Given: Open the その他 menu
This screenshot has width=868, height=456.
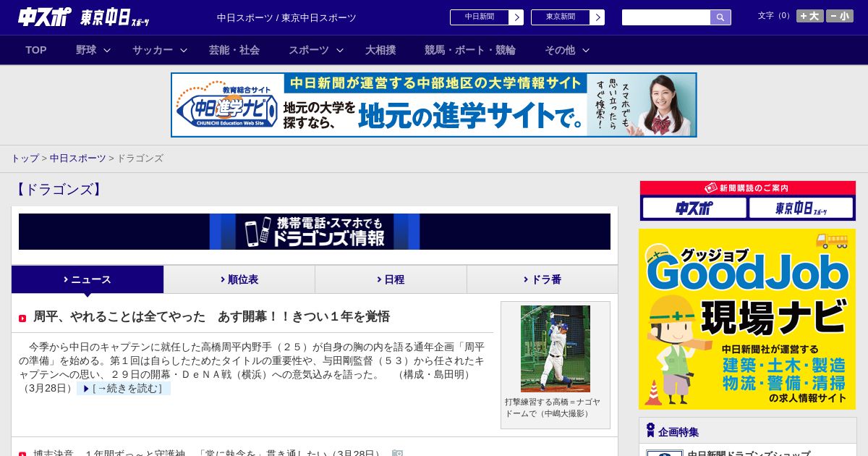Looking at the screenshot, I should click(560, 50).
